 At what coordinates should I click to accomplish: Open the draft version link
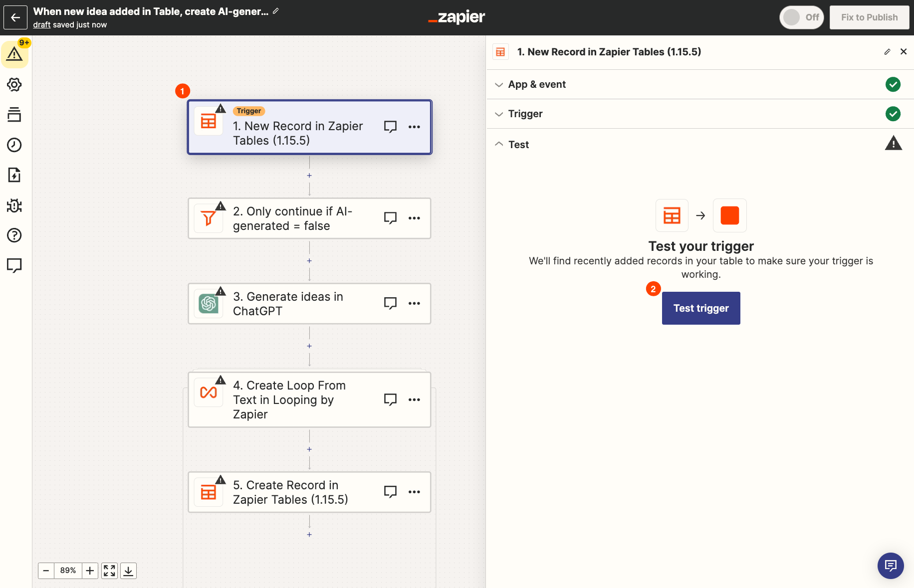tap(42, 25)
